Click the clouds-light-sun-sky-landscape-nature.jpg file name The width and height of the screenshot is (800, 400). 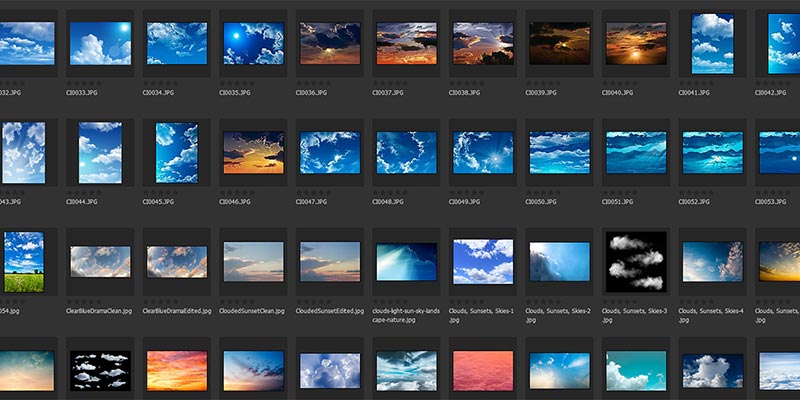pos(406,316)
